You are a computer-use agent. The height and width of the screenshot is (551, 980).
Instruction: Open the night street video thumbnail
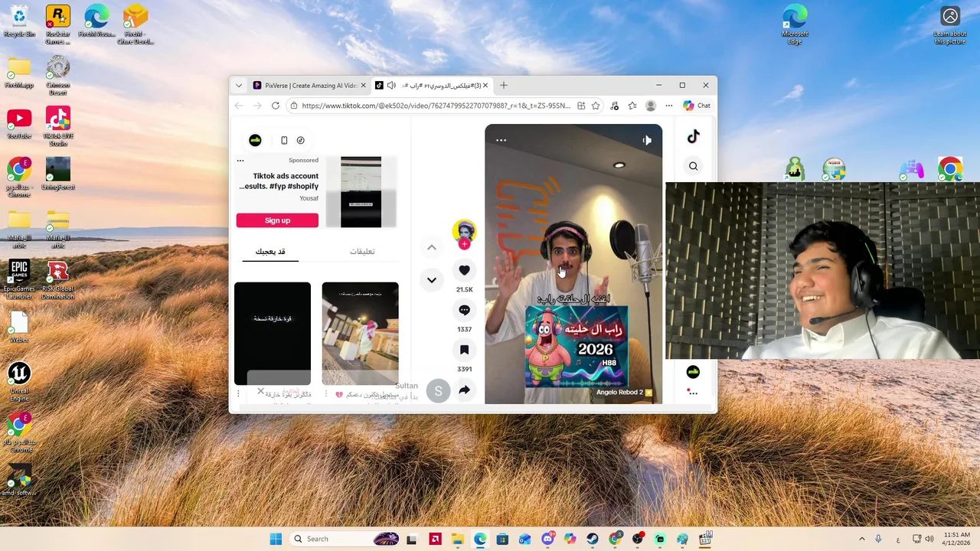(360, 334)
